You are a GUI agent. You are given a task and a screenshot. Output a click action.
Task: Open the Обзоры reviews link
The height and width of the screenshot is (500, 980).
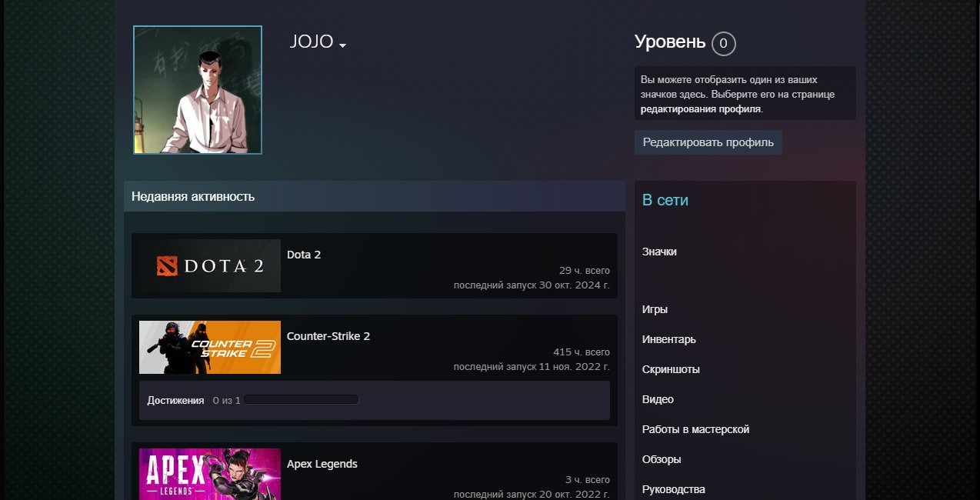click(662, 459)
